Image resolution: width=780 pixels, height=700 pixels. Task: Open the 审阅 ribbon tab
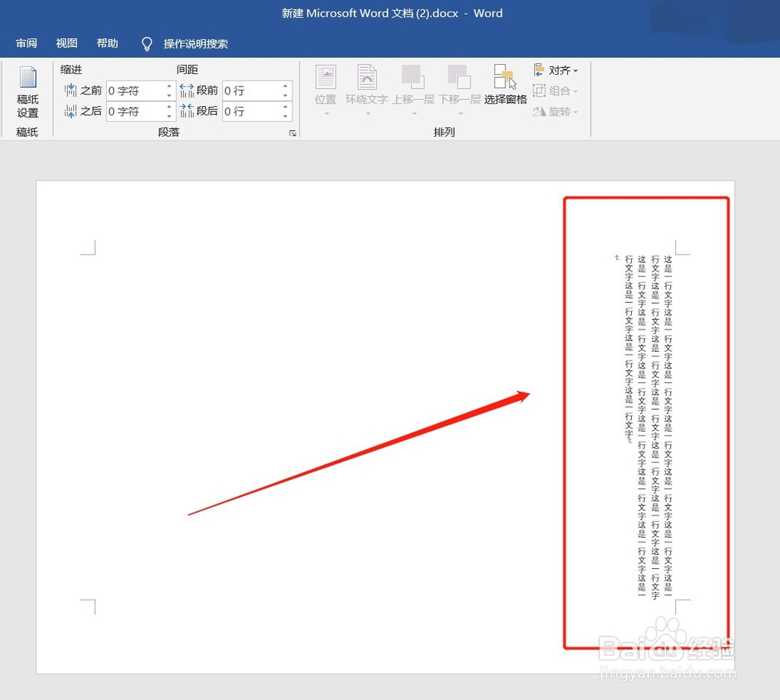click(27, 44)
